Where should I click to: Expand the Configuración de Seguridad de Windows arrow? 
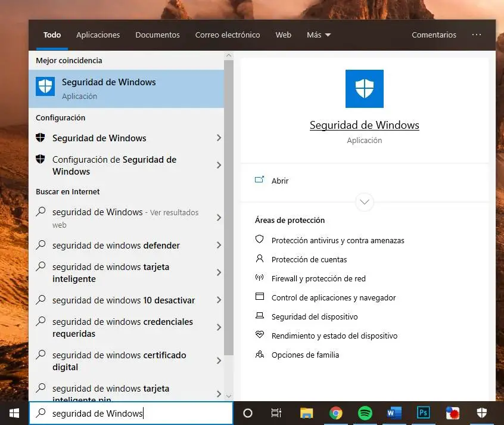[x=219, y=165]
